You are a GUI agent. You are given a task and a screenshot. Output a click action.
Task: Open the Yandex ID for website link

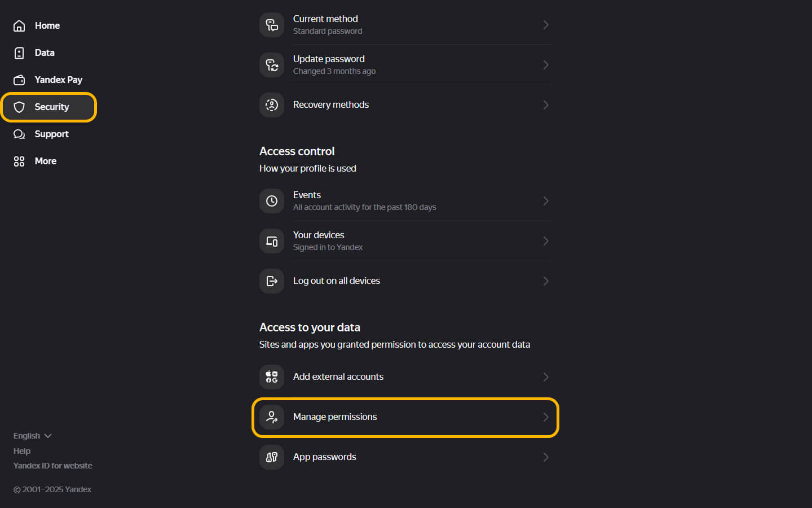[52, 466]
